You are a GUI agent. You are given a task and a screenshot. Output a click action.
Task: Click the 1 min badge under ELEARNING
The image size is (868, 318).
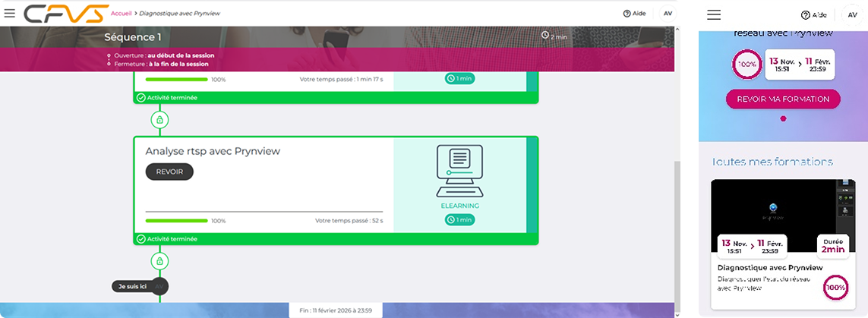[x=460, y=220]
